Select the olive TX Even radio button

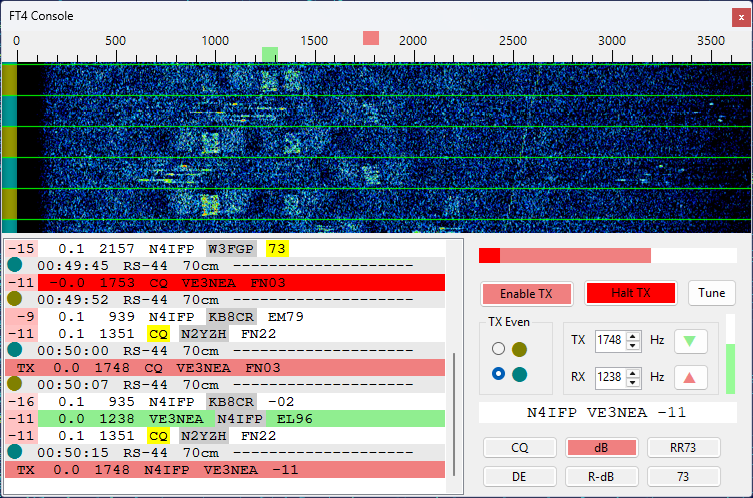coord(499,349)
